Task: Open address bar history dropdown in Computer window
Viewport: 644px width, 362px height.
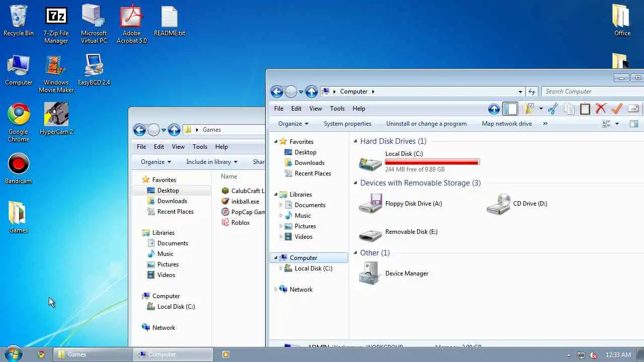Action: pos(520,92)
